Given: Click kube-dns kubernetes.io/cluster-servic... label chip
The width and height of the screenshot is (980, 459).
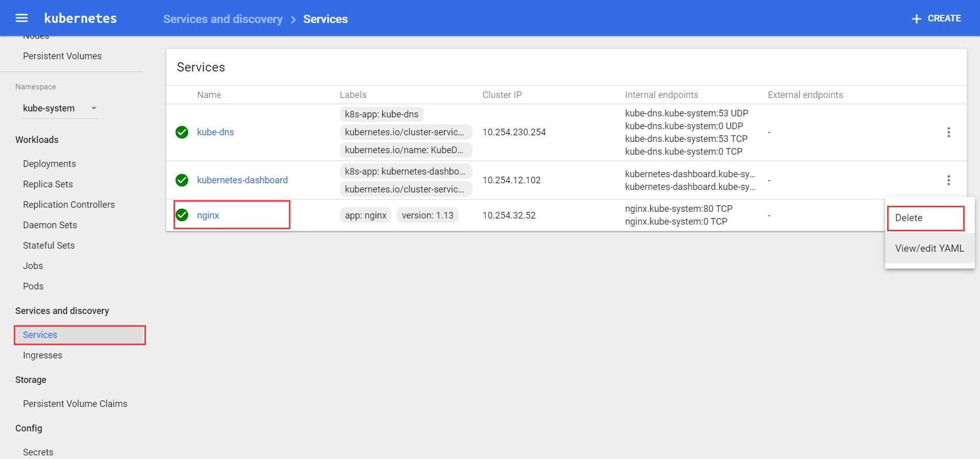Looking at the screenshot, I should click(405, 132).
